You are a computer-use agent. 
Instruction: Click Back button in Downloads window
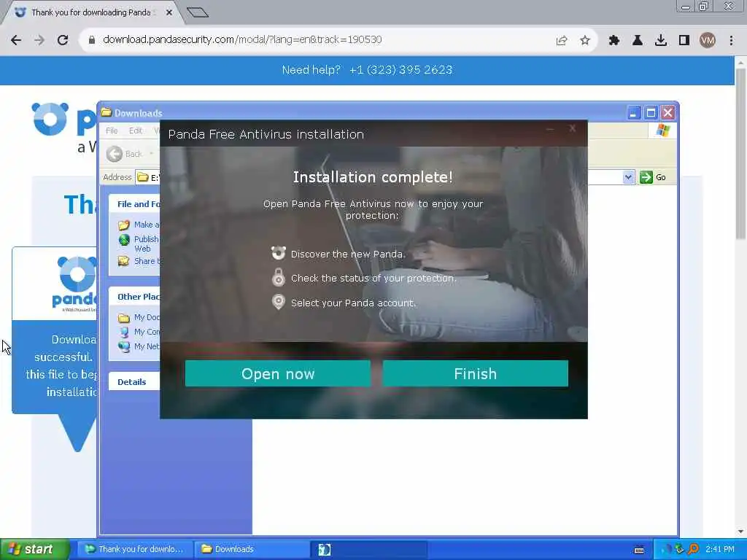pos(125,154)
